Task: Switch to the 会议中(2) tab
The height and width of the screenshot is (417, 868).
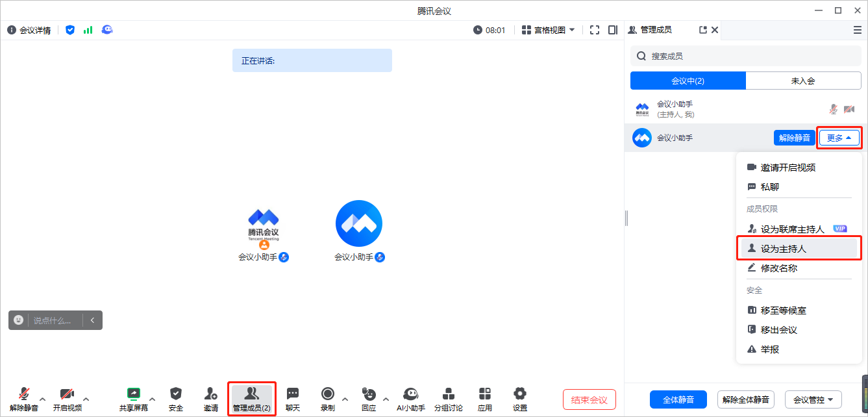Action: (x=688, y=81)
